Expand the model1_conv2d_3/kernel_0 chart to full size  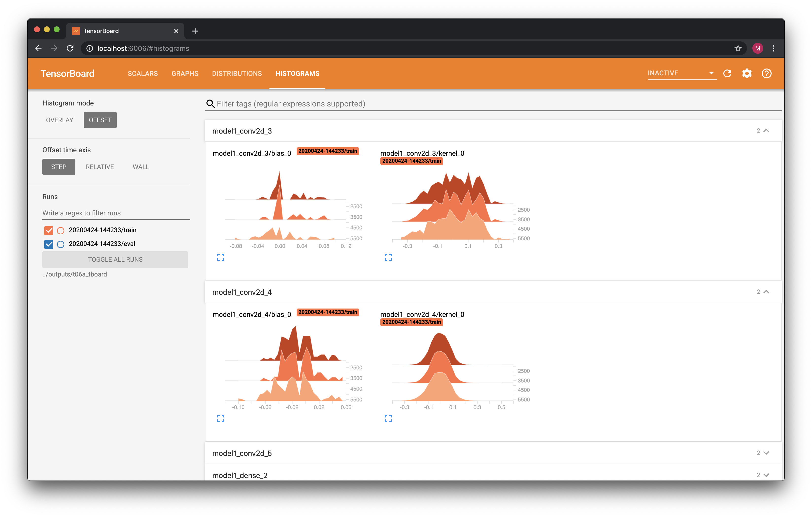pos(388,257)
